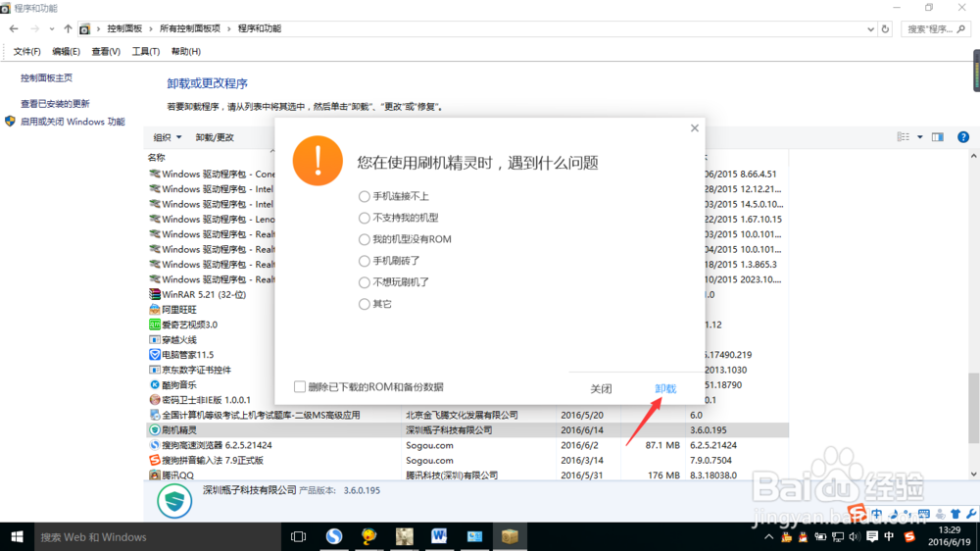The height and width of the screenshot is (551, 980).
Task: Select radio option 手机刷砖了
Action: [x=365, y=261]
